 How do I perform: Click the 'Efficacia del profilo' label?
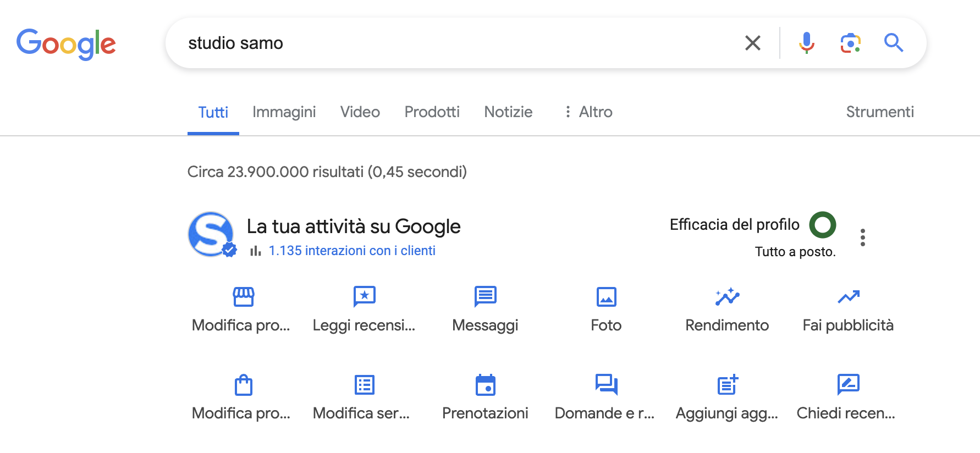(734, 225)
